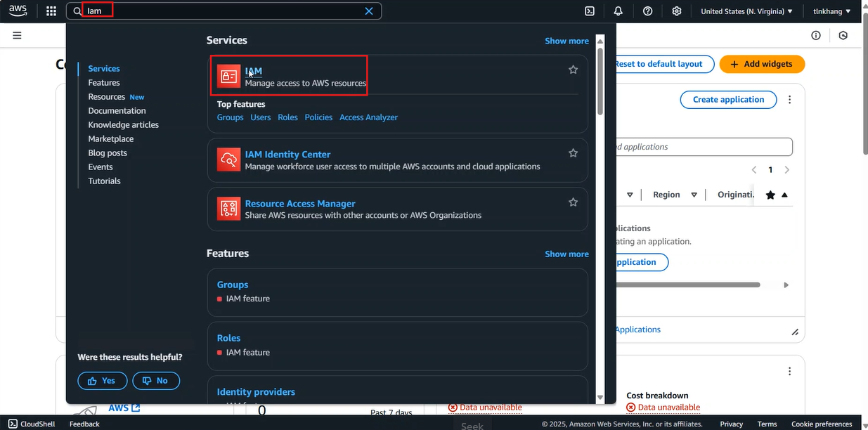Show more Features results
This screenshot has width=868, height=430.
pyautogui.click(x=567, y=254)
